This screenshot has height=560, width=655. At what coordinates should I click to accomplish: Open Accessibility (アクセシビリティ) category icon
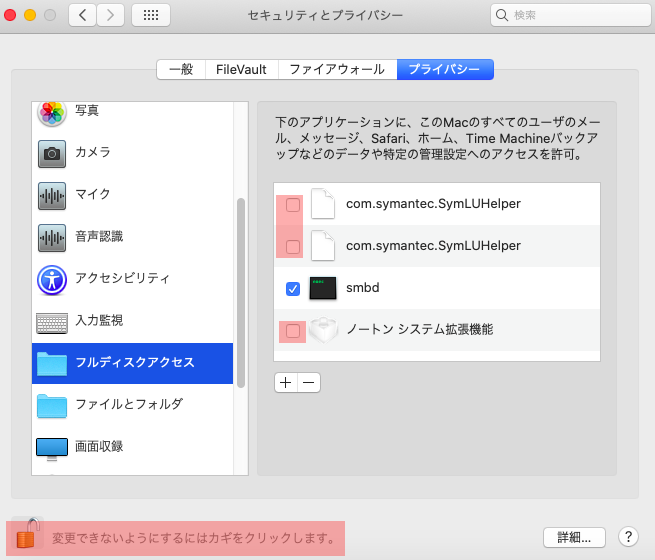(x=52, y=278)
